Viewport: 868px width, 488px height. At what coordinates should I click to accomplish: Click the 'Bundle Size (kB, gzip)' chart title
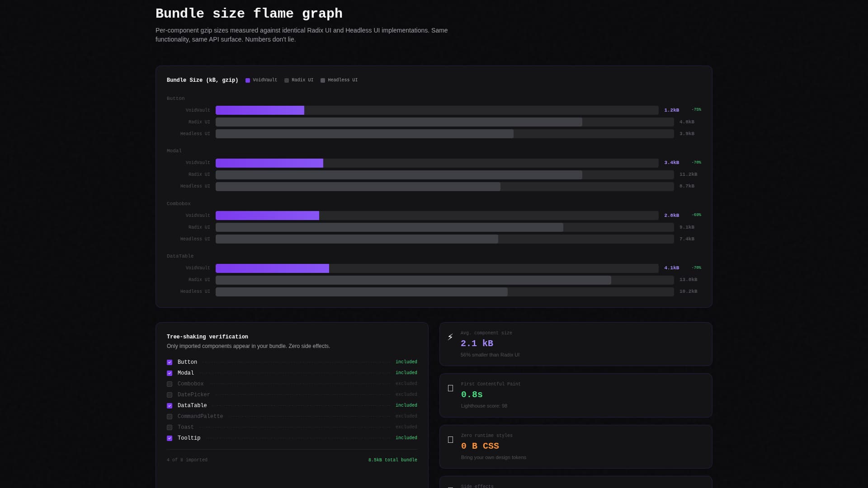click(203, 80)
